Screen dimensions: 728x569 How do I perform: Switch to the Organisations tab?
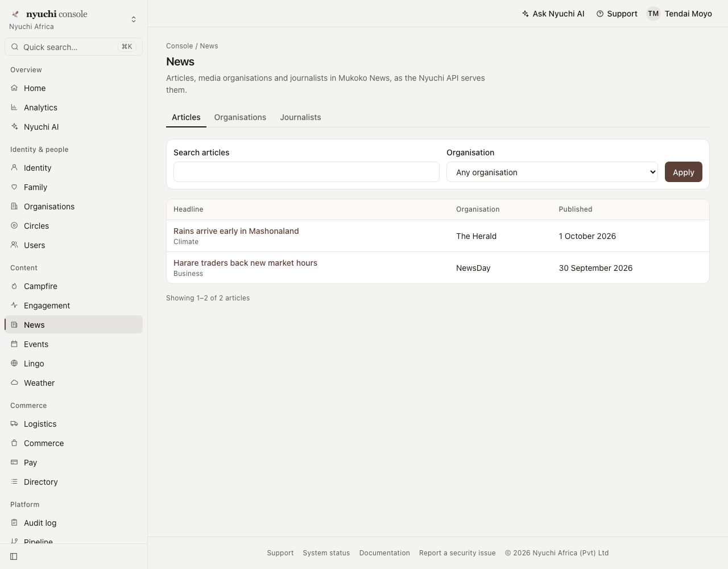[x=240, y=117]
